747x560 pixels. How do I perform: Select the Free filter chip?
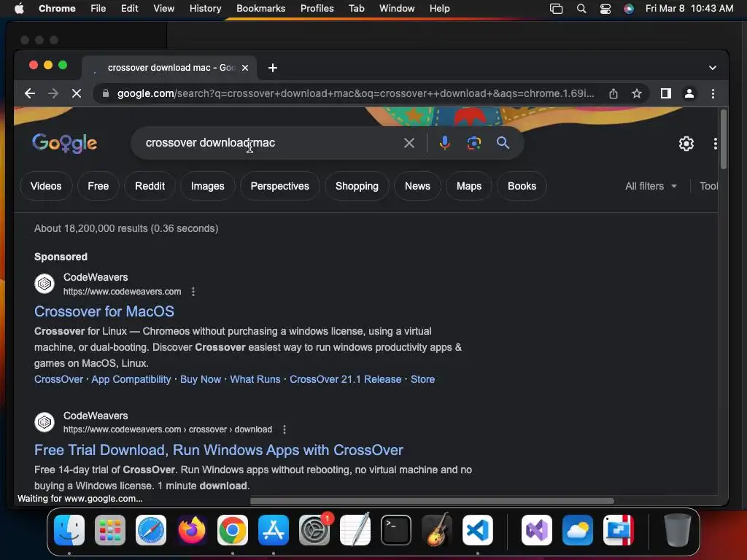(98, 186)
